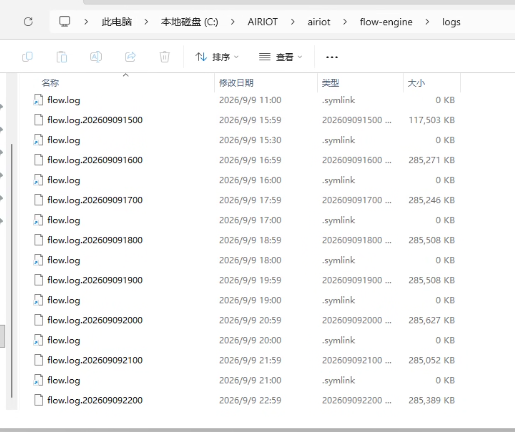The height and width of the screenshot is (432, 515).
Task: Expand the chevron after the monitor icon
Action: point(86,22)
